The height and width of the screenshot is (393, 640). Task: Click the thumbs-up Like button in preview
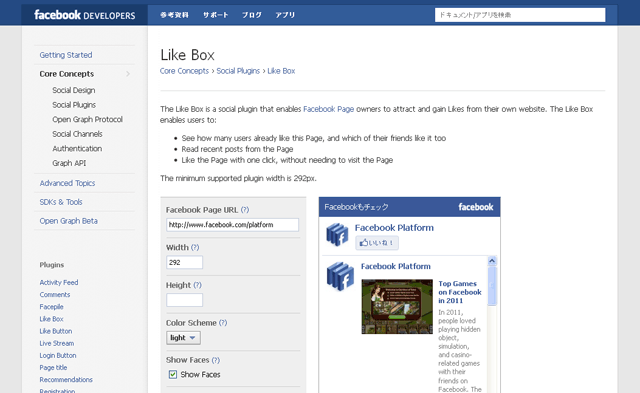[x=377, y=243]
